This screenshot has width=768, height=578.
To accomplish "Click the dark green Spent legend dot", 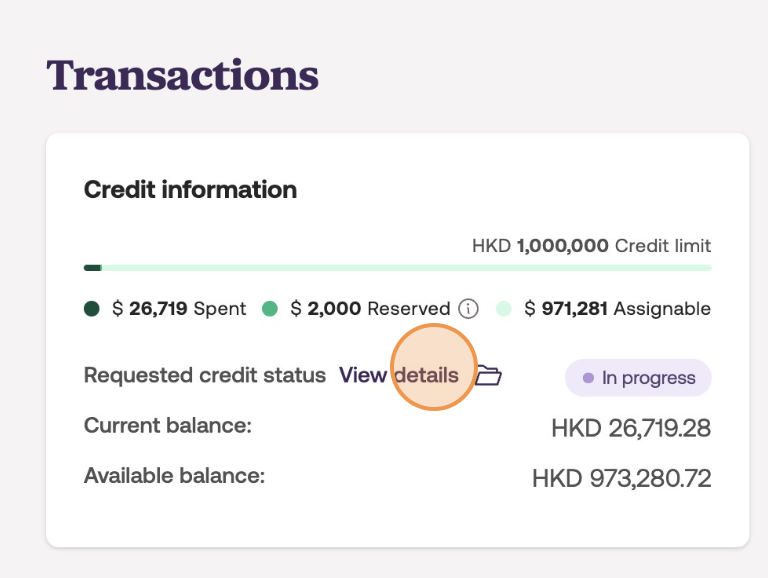I will click(93, 309).
